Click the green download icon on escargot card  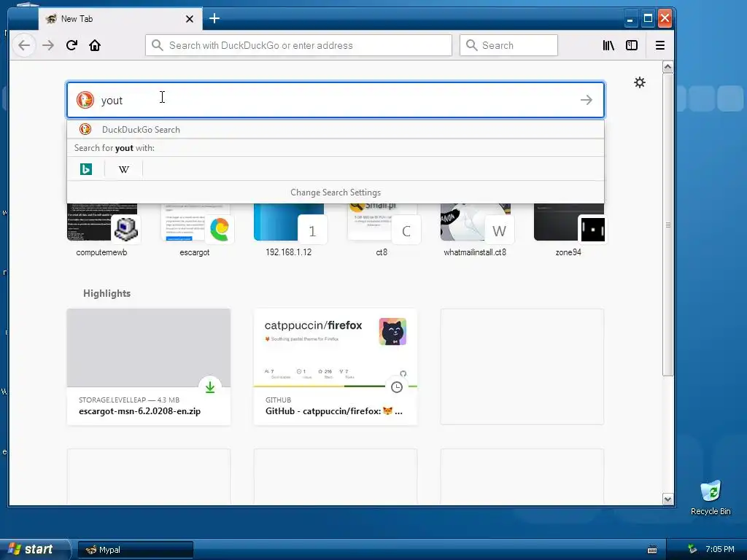tap(209, 387)
